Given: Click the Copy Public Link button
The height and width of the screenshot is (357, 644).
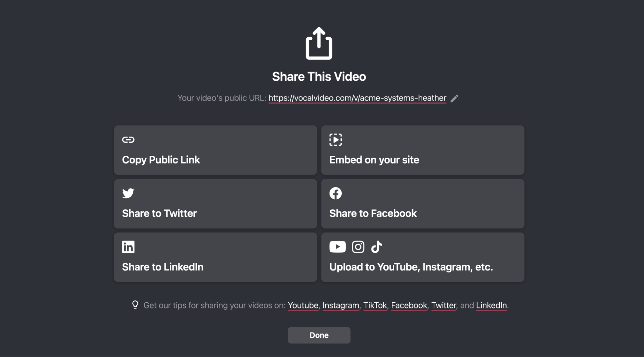Looking at the screenshot, I should coord(216,150).
